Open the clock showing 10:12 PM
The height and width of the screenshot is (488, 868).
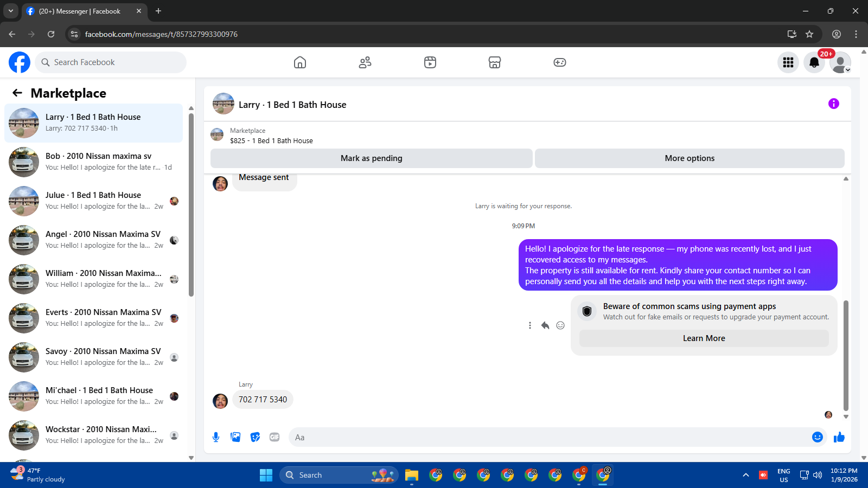click(x=844, y=475)
